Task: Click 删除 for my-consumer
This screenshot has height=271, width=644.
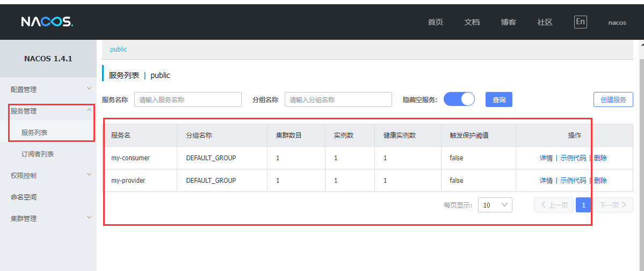Action: point(600,158)
